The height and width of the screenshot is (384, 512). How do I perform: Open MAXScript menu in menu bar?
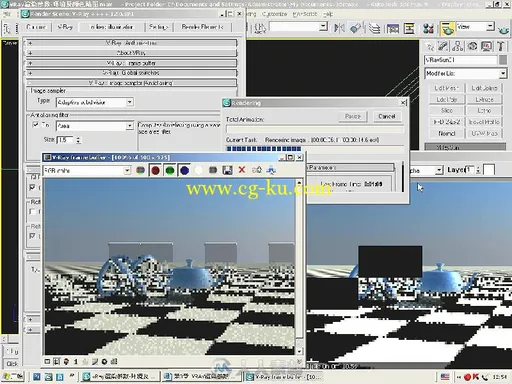(305, 14)
